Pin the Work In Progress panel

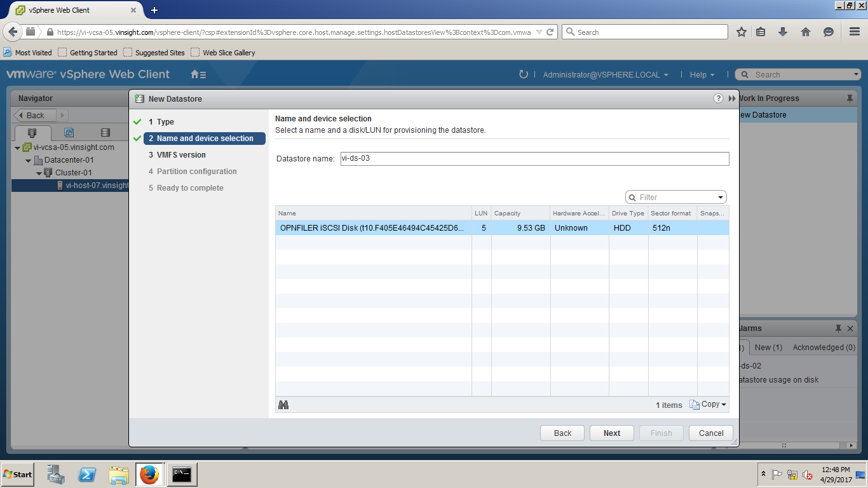[850, 98]
